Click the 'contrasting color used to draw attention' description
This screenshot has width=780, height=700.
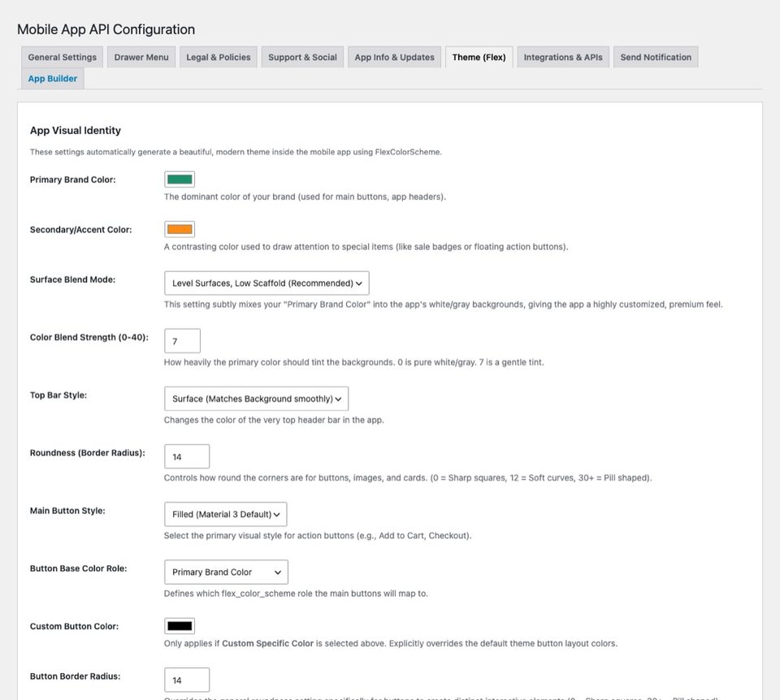click(x=366, y=247)
